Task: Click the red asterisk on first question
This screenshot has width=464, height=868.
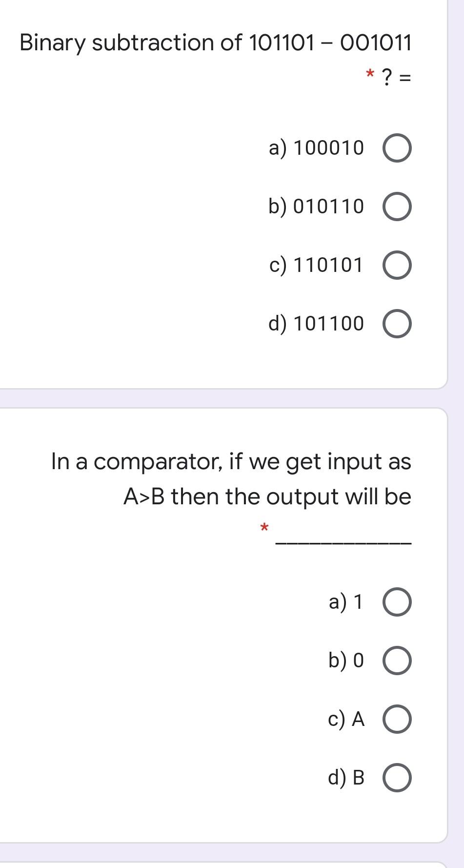Action: coord(369,75)
